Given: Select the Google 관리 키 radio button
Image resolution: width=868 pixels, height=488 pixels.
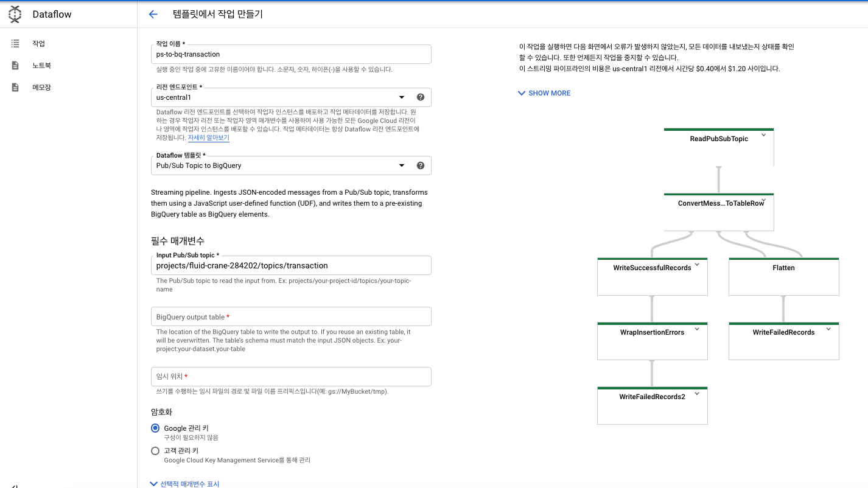Looking at the screenshot, I should coord(155,428).
